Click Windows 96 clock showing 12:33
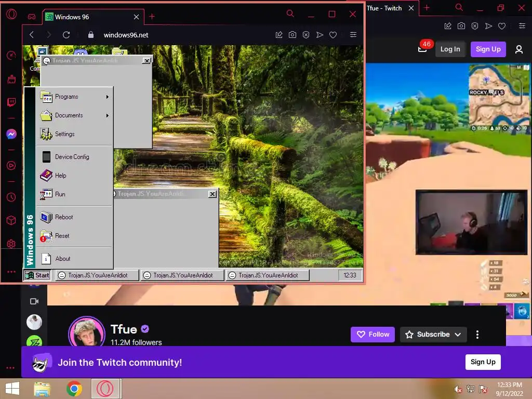Viewport: 532px width, 399px height. [350, 275]
